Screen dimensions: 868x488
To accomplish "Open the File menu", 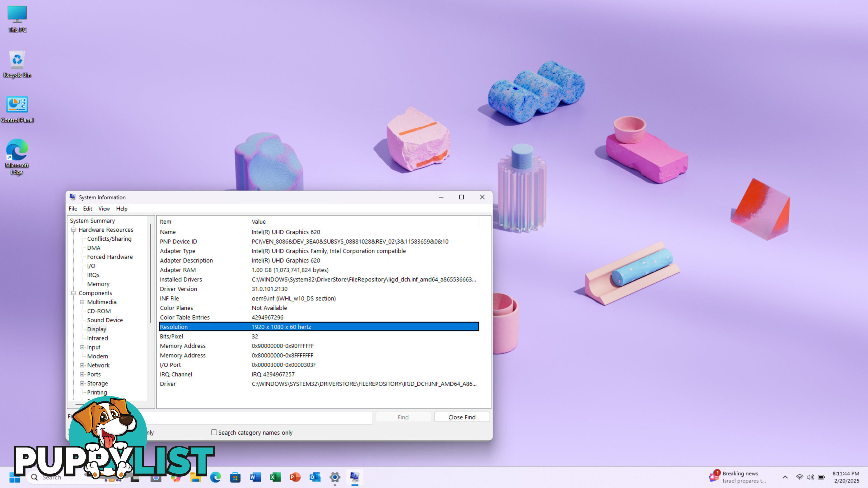I will point(73,209).
